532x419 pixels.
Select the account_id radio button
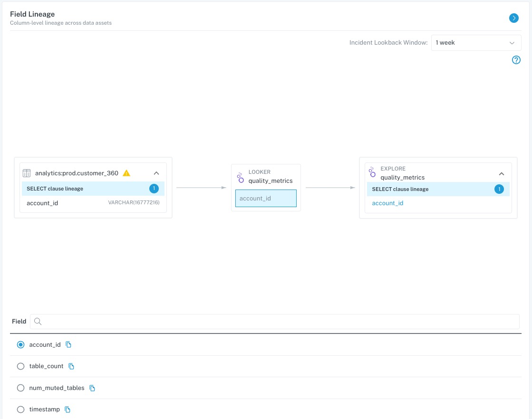click(21, 345)
